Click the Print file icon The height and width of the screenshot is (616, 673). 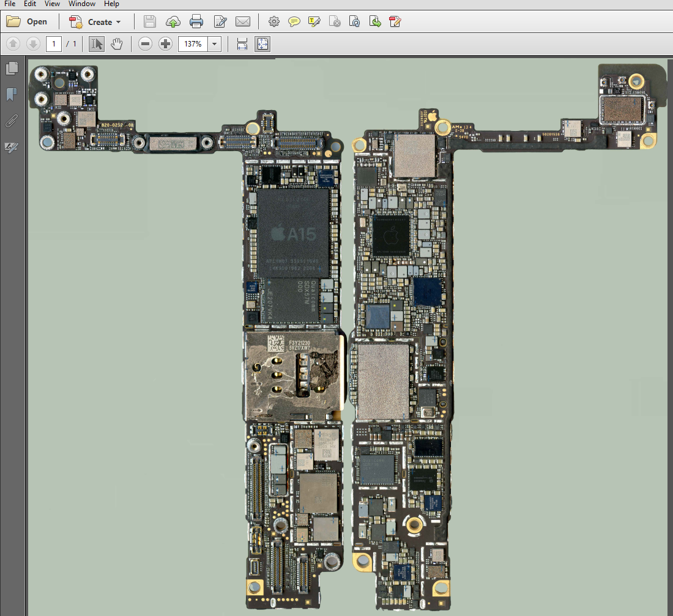pos(196,22)
